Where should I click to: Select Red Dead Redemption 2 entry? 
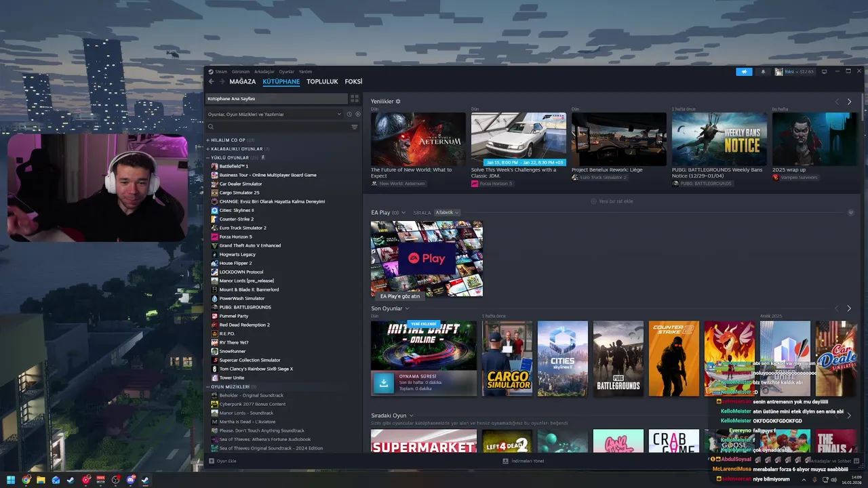click(244, 325)
